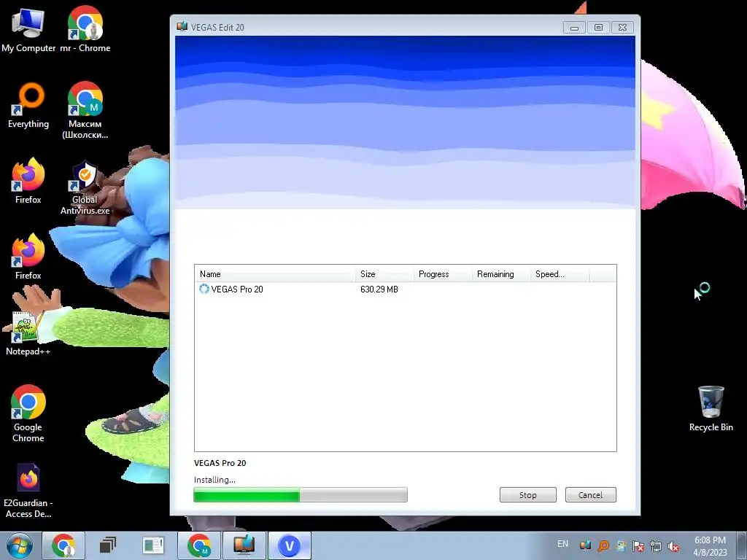The width and height of the screenshot is (747, 560).
Task: Open the Firefox shortcut below Everything
Action: pyautogui.click(x=28, y=182)
